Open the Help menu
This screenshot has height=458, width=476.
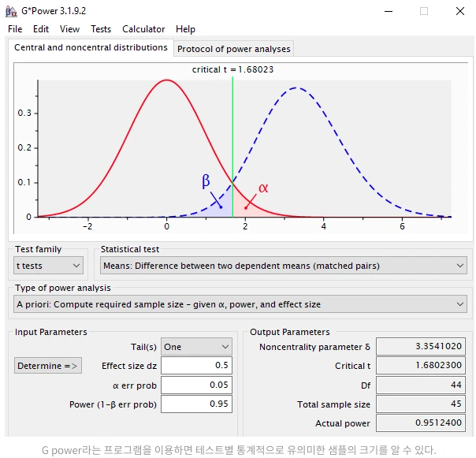(x=185, y=29)
